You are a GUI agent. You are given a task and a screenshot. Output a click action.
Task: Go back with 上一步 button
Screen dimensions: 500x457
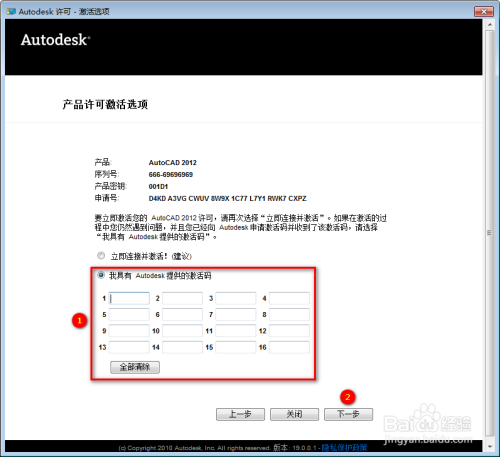pos(240,414)
